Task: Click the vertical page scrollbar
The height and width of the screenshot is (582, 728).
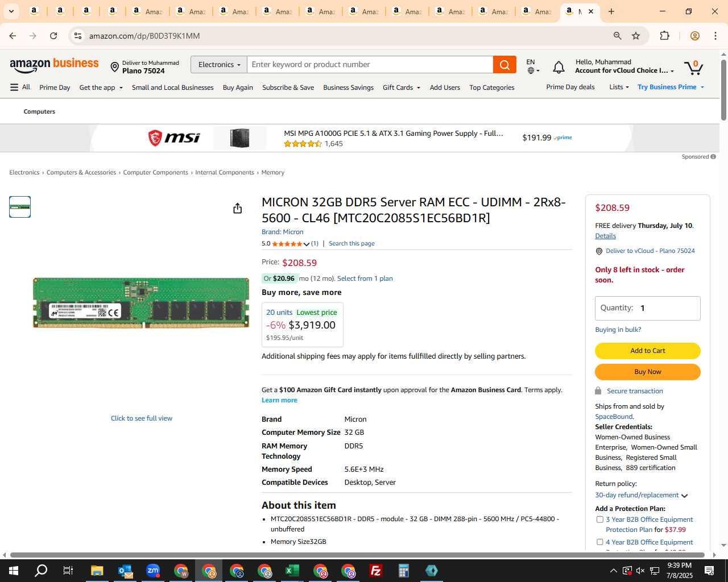Action: (x=723, y=89)
